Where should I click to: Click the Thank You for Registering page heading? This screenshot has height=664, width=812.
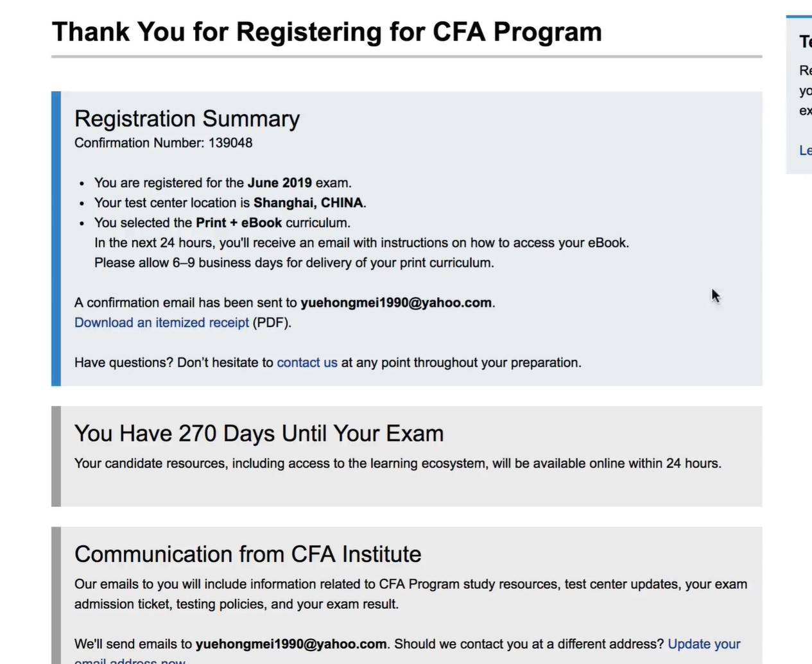click(x=327, y=32)
